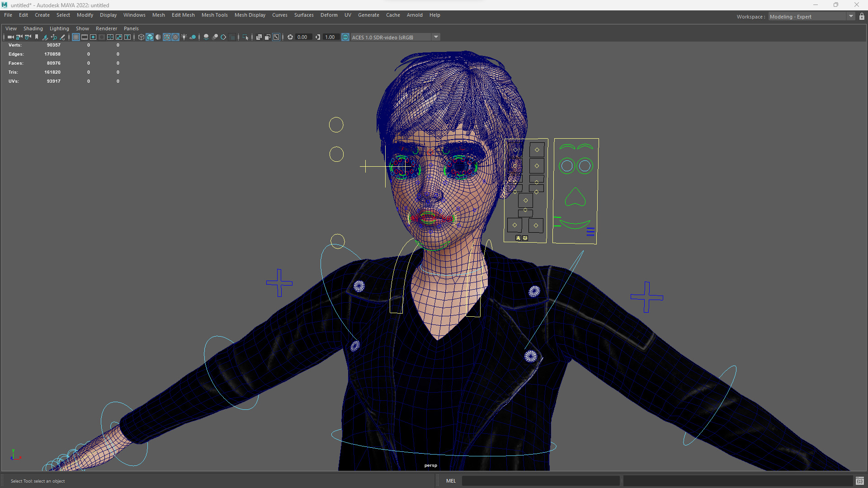Open the Script Editor button
Image resolution: width=868 pixels, height=488 pixels.
click(x=859, y=481)
